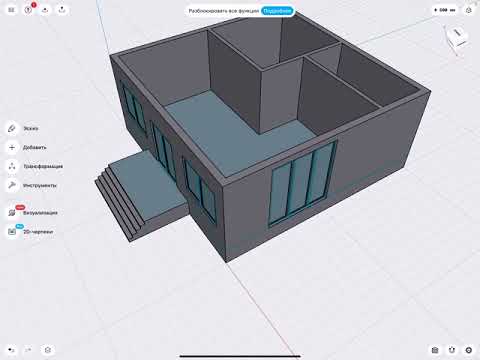Click the import icon in top toolbar

tap(45, 10)
